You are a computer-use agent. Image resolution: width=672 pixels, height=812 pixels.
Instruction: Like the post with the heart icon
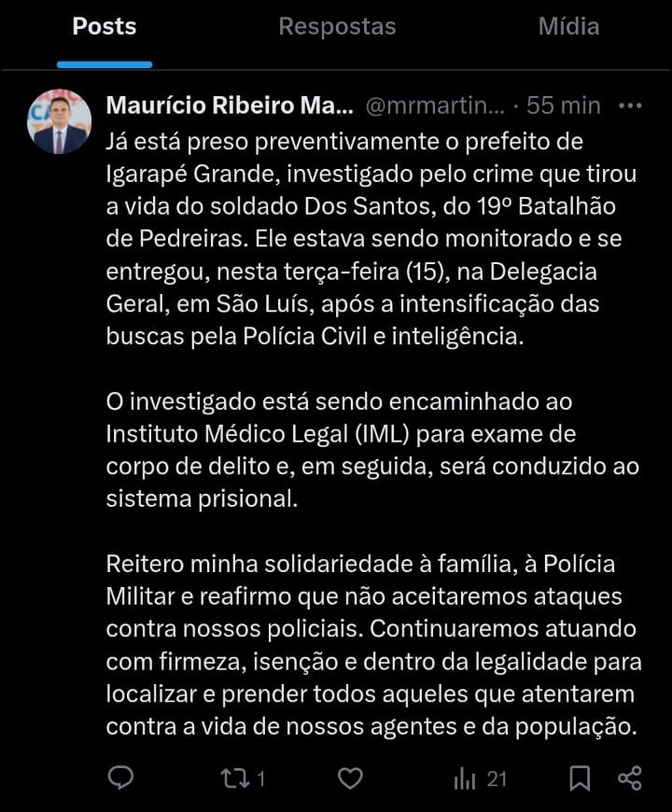(349, 777)
